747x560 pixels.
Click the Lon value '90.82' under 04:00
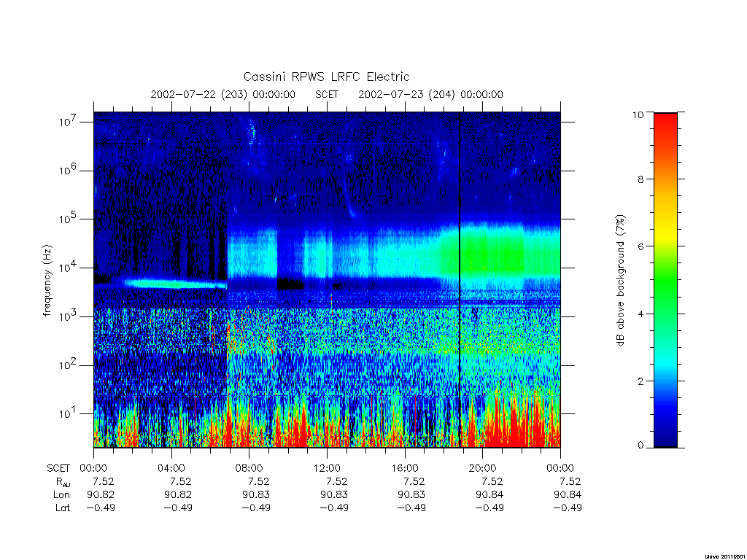[178, 495]
